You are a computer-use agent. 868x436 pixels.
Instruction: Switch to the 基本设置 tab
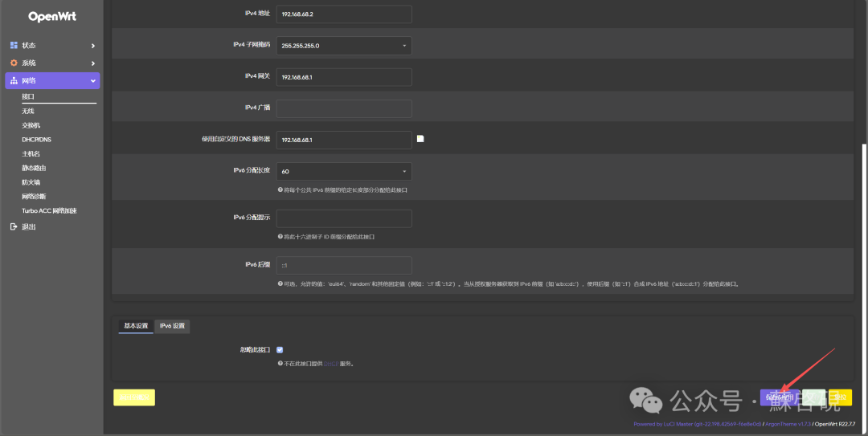pos(136,326)
